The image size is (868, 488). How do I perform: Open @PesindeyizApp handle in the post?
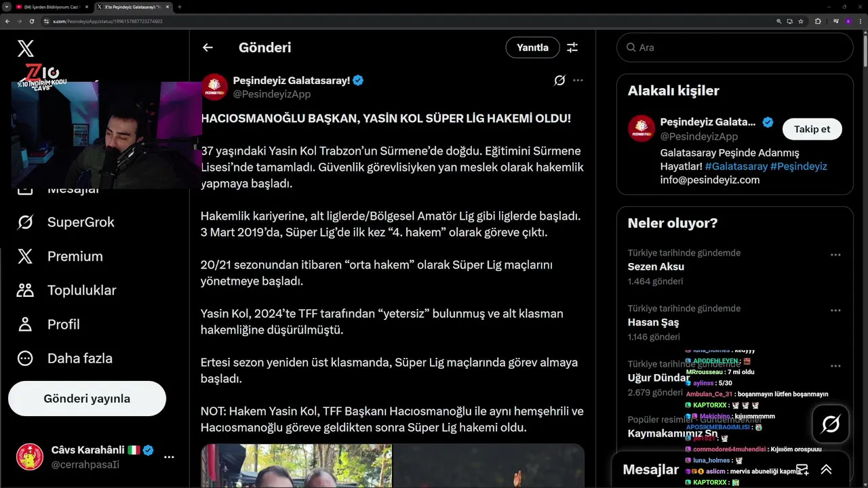click(x=272, y=94)
